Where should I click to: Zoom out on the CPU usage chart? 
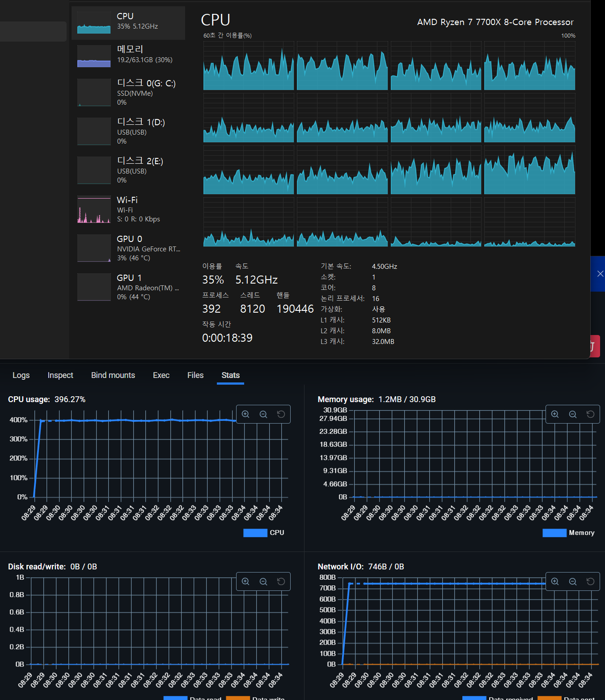click(x=263, y=414)
